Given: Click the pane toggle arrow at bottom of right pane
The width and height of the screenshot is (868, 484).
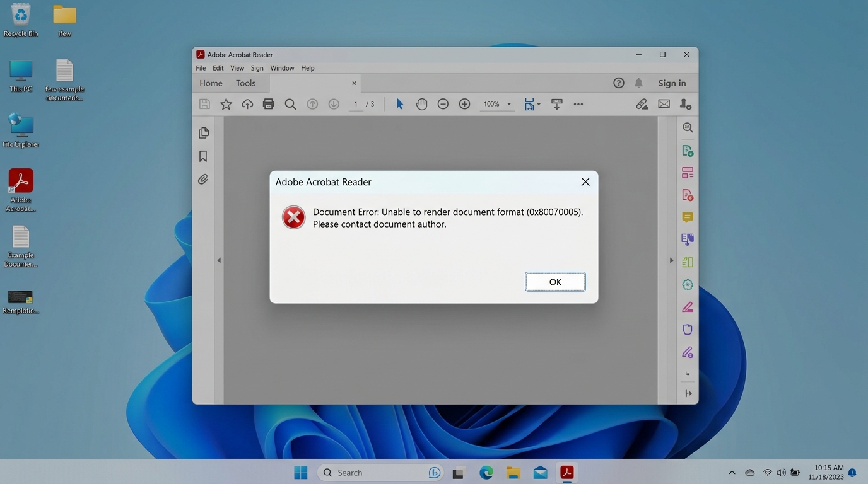Looking at the screenshot, I should click(688, 394).
